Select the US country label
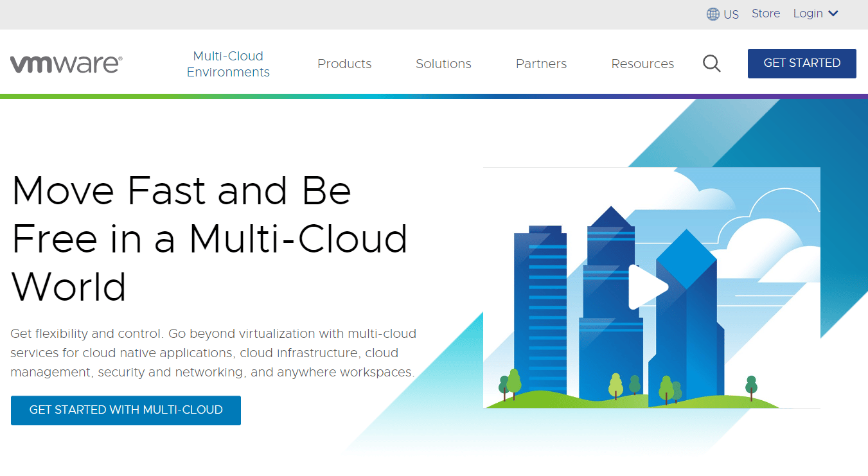This screenshot has height=476, width=868. coord(731,14)
